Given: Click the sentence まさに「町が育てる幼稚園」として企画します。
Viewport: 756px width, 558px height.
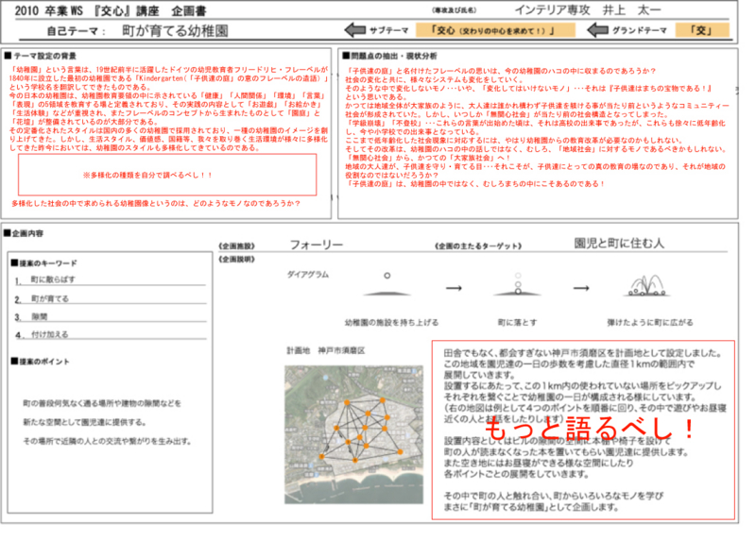Looking at the screenshot, I should (x=531, y=507).
